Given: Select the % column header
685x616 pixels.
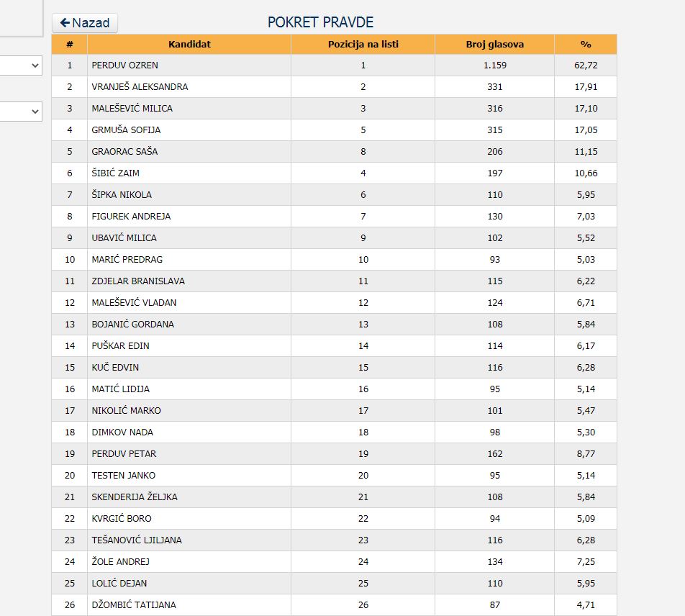Looking at the screenshot, I should [585, 45].
